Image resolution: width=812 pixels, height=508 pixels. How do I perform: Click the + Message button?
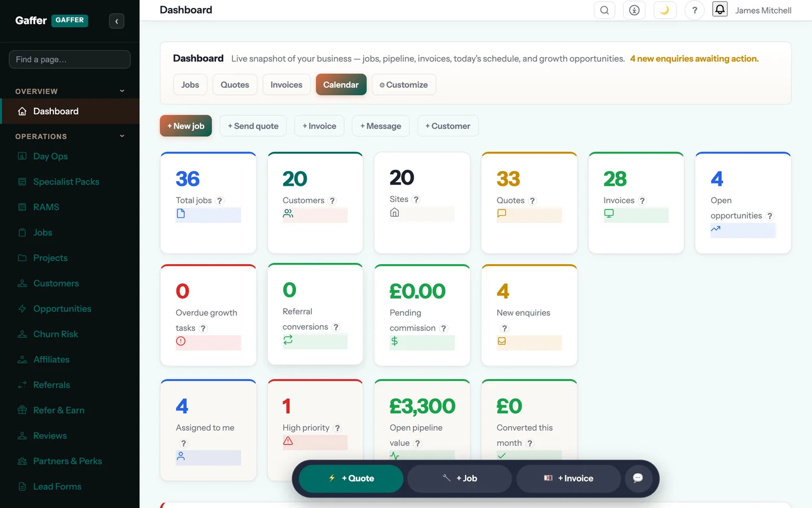[x=381, y=126]
